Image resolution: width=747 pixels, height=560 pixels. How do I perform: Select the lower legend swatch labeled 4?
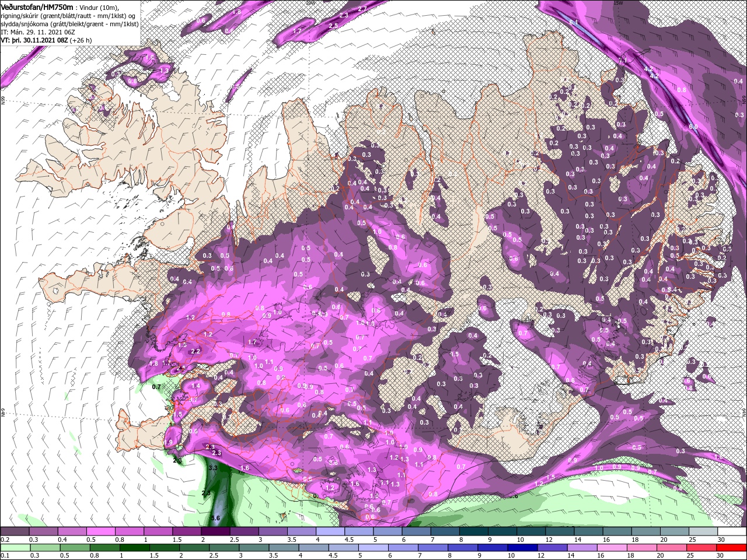[x=313, y=548]
